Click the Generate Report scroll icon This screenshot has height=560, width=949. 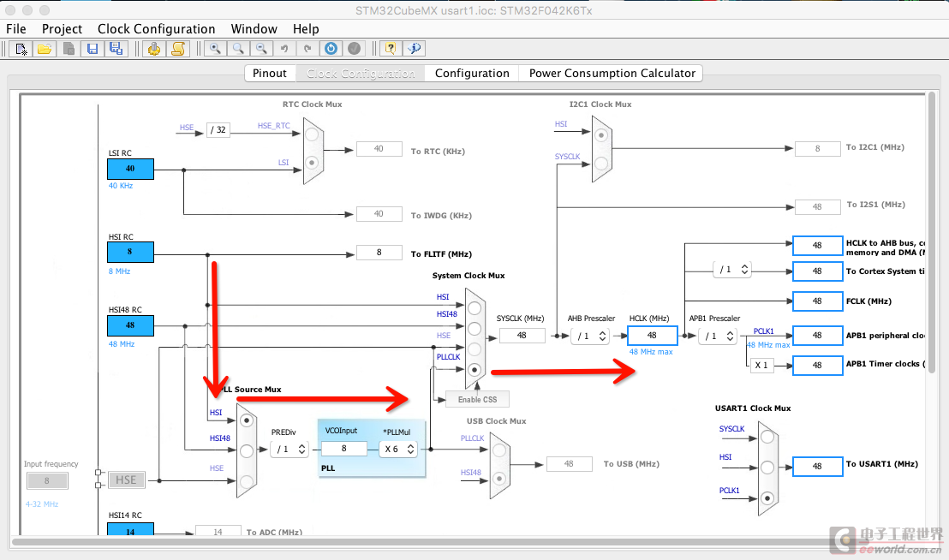click(178, 49)
